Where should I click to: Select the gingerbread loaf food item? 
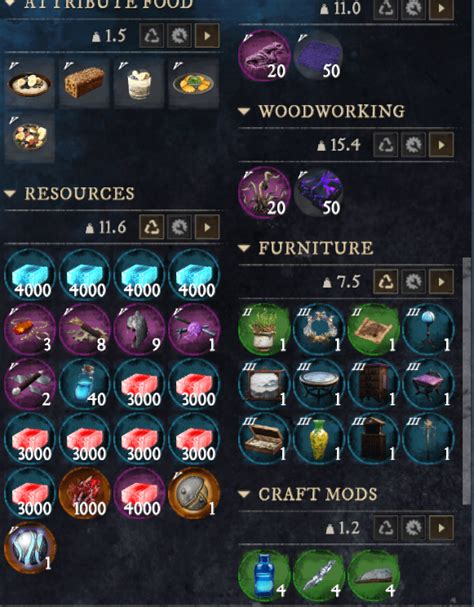coord(84,83)
